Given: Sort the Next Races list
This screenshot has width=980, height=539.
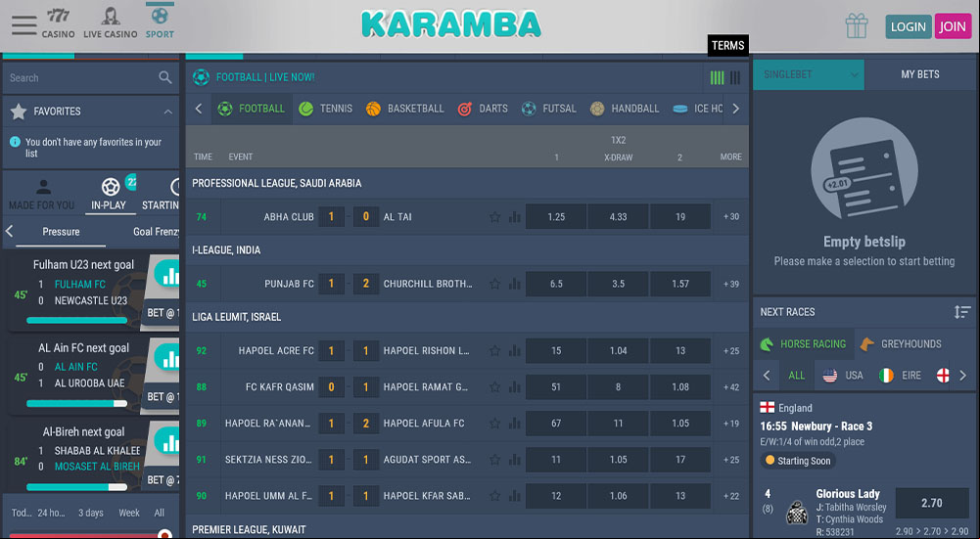Looking at the screenshot, I should pyautogui.click(x=961, y=312).
